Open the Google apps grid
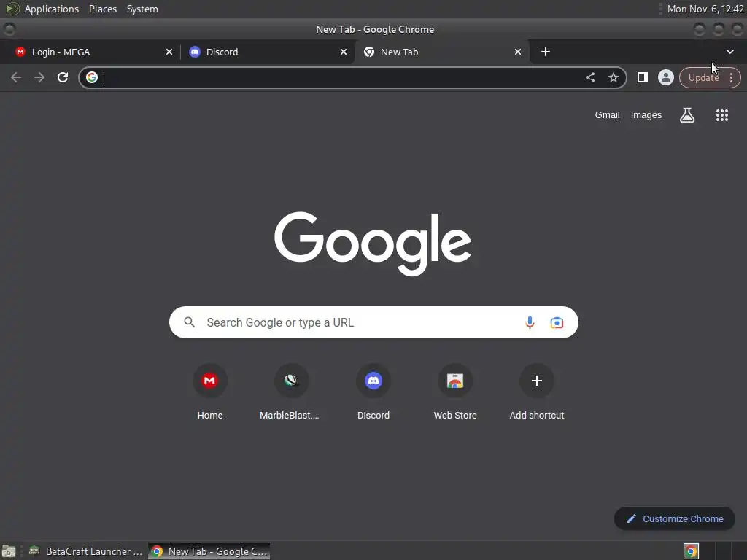The image size is (747, 560). (x=721, y=114)
